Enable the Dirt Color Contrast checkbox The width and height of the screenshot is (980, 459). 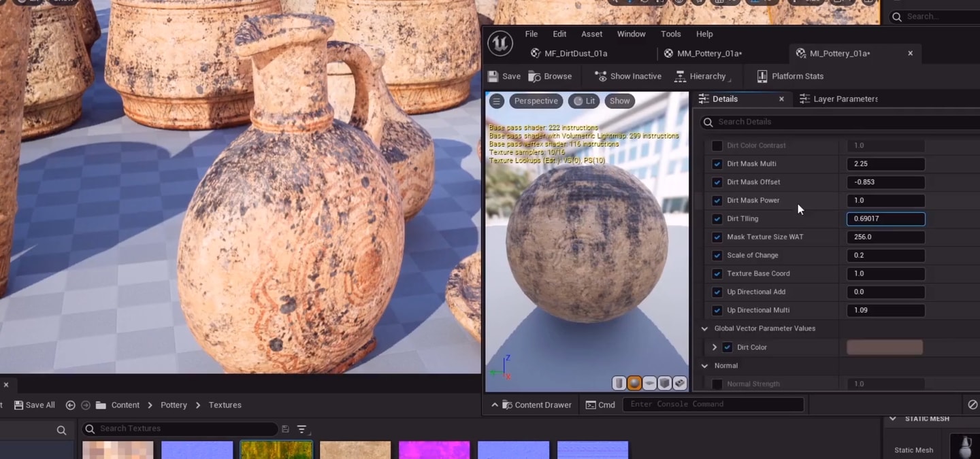[x=717, y=146]
